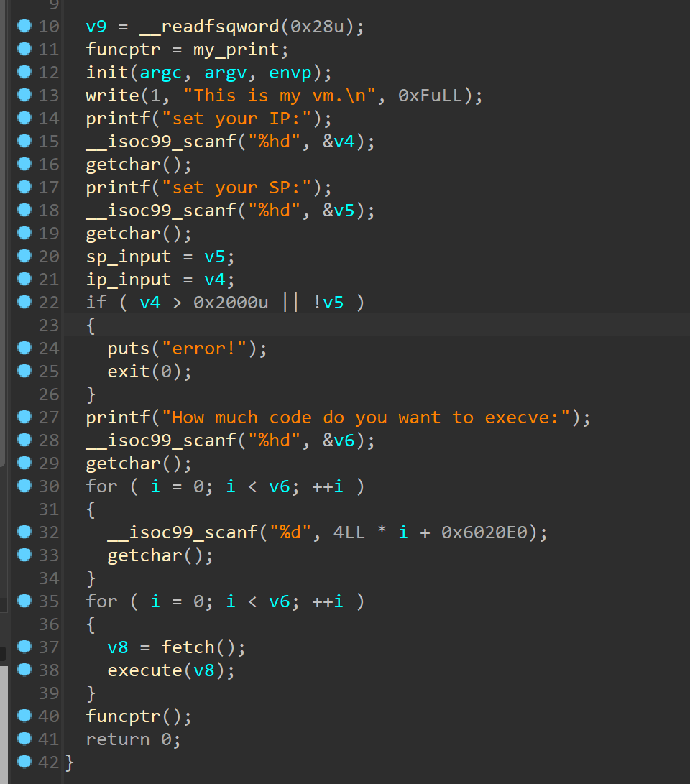Toggle breakpoint dot on line 13
690x784 pixels.
click(24, 95)
